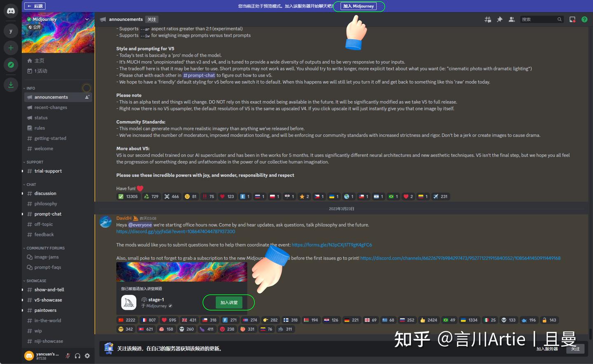593x364 pixels.
Task: Open the help question mark icon
Action: click(584, 19)
